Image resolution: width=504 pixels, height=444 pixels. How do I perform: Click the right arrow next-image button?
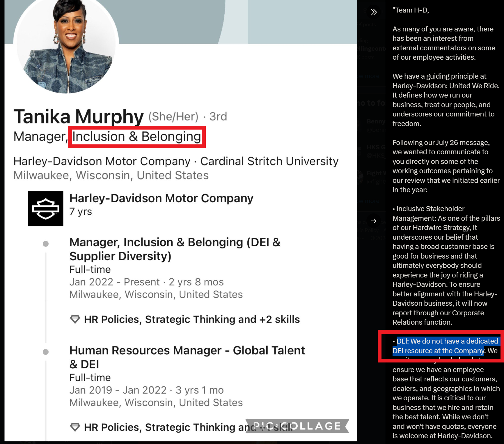click(374, 221)
